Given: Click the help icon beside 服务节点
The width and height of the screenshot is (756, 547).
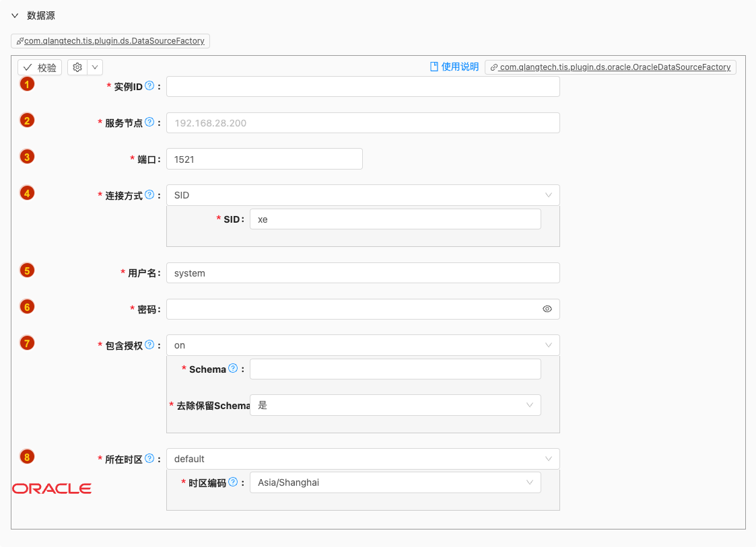Looking at the screenshot, I should (x=149, y=122).
